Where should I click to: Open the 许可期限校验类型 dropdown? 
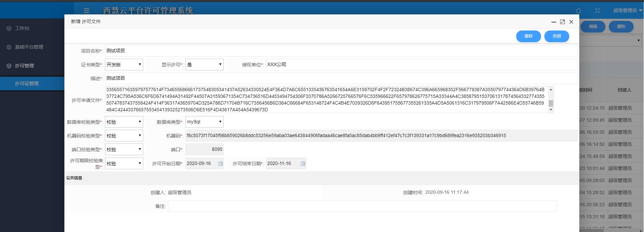(x=124, y=163)
